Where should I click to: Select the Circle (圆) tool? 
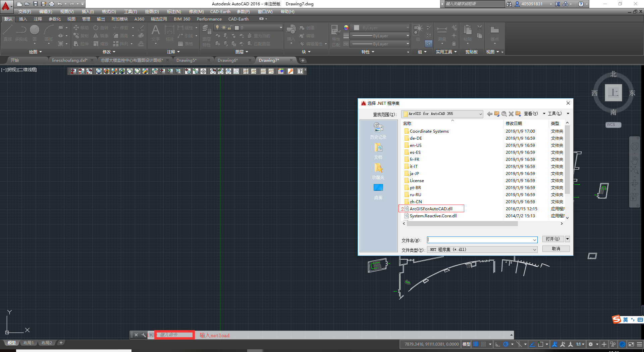(35, 33)
